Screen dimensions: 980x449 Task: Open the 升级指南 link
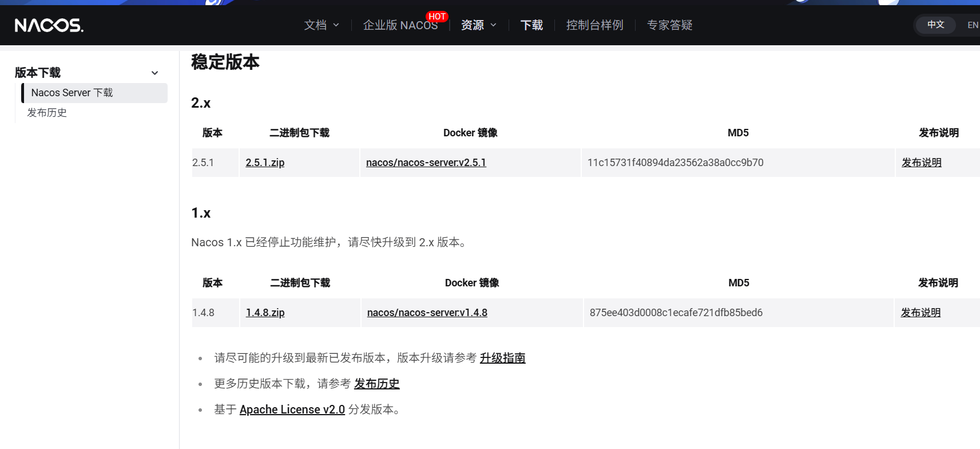502,358
